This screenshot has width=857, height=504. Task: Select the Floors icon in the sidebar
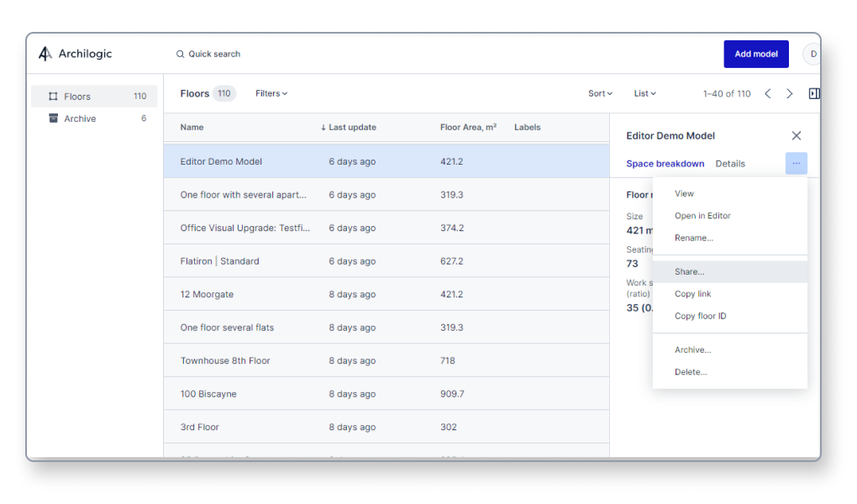point(52,96)
